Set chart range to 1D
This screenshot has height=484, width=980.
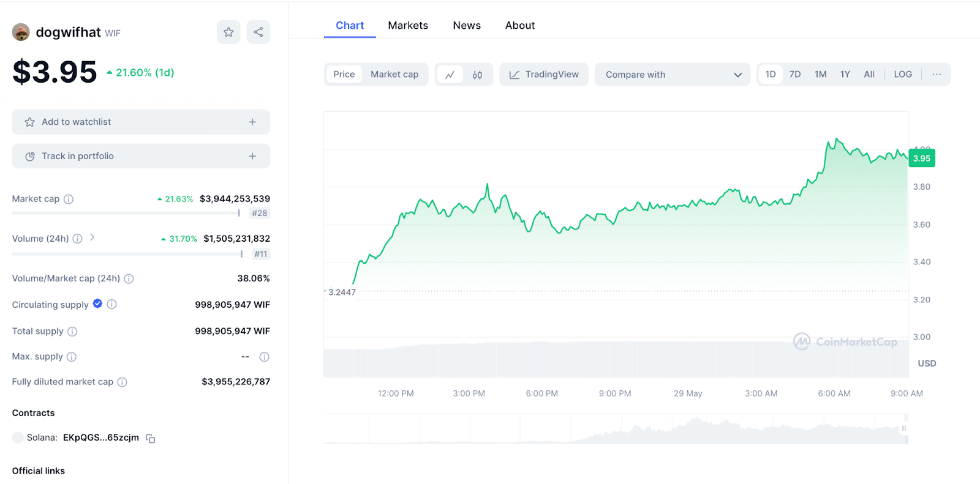click(771, 74)
